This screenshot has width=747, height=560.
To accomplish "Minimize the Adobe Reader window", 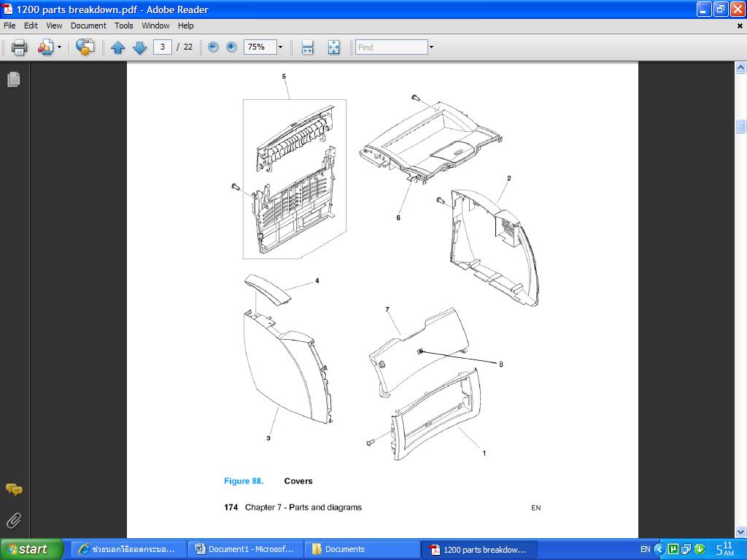I will (704, 9).
